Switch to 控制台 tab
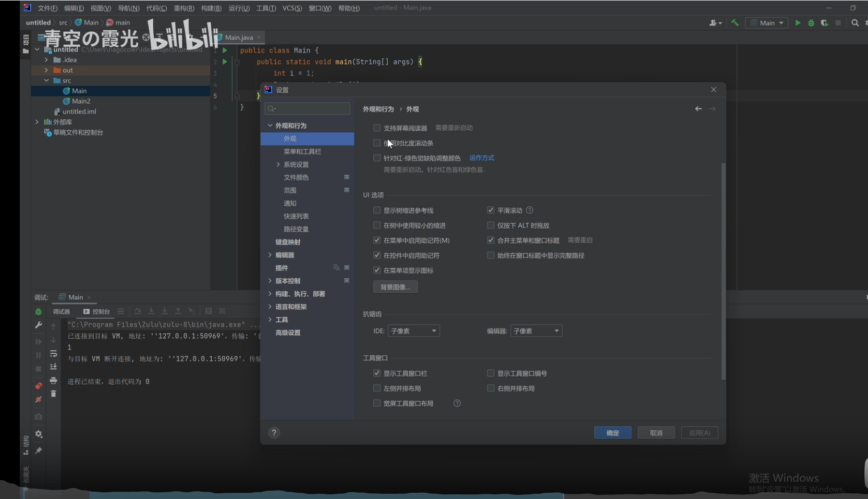The image size is (868, 499). pos(96,311)
